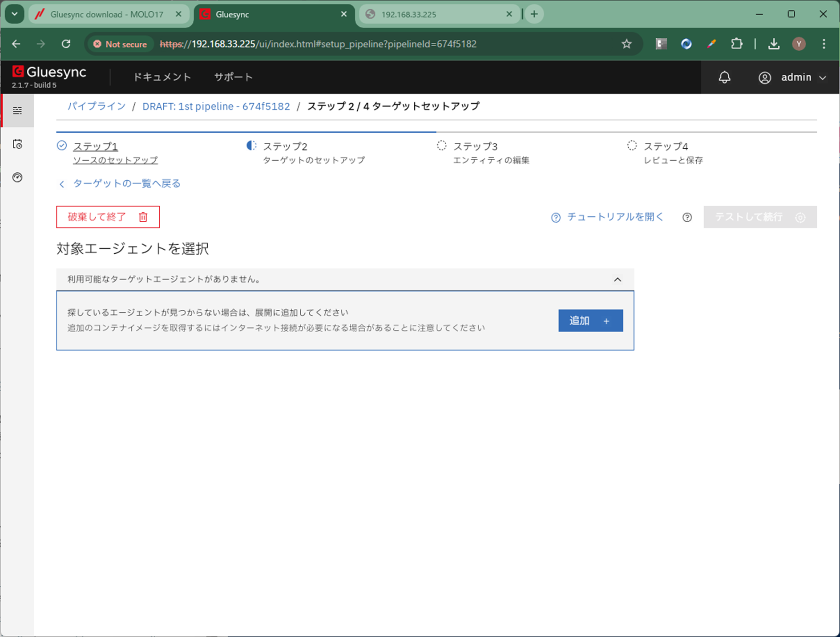Click the help question mark icon

click(687, 217)
